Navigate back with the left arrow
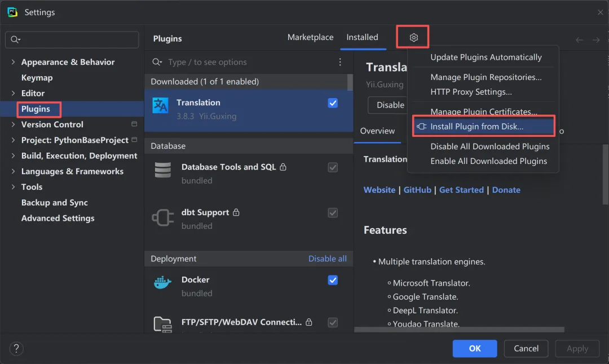 [x=579, y=40]
